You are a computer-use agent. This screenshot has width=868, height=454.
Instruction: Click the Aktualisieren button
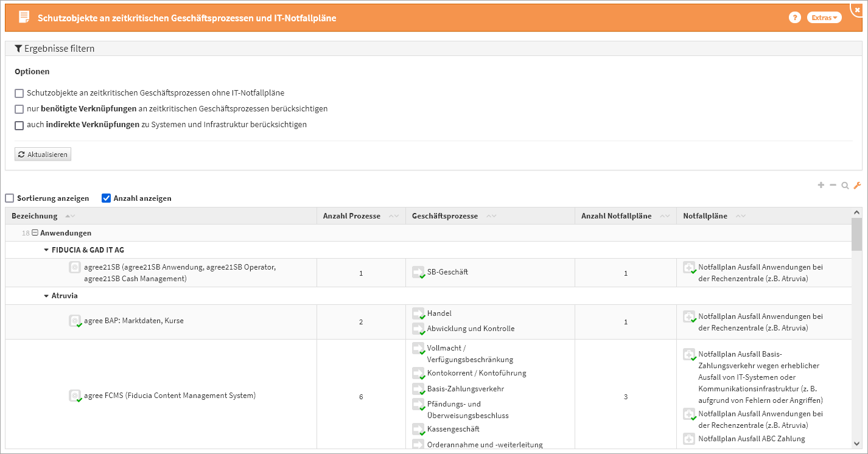(x=43, y=155)
